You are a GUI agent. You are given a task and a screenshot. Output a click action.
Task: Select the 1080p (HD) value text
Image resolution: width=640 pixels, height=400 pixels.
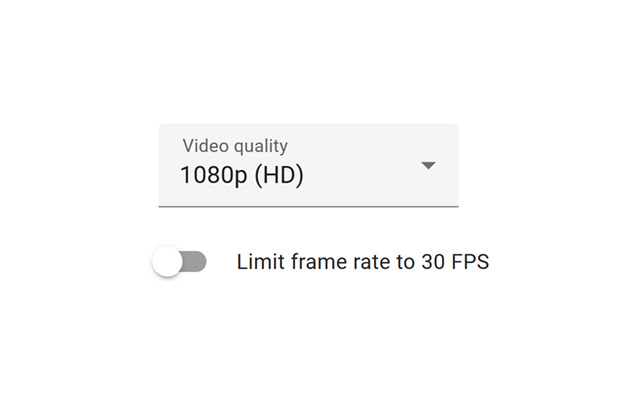241,175
